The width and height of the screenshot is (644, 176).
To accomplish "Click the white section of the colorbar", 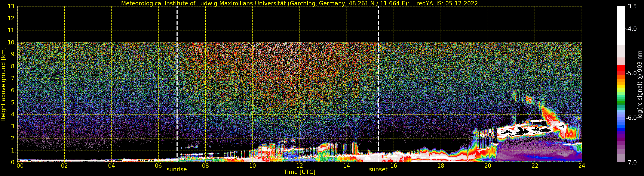I will tap(621, 25).
